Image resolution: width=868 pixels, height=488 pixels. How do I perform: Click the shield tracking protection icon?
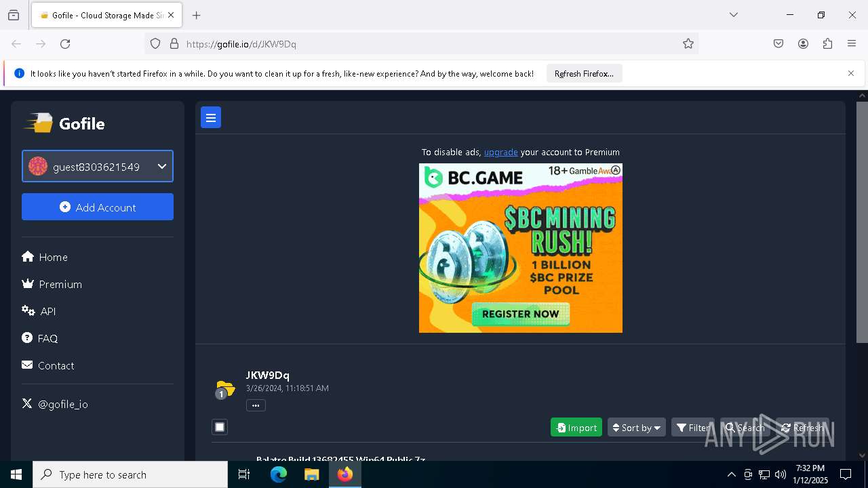pos(155,44)
